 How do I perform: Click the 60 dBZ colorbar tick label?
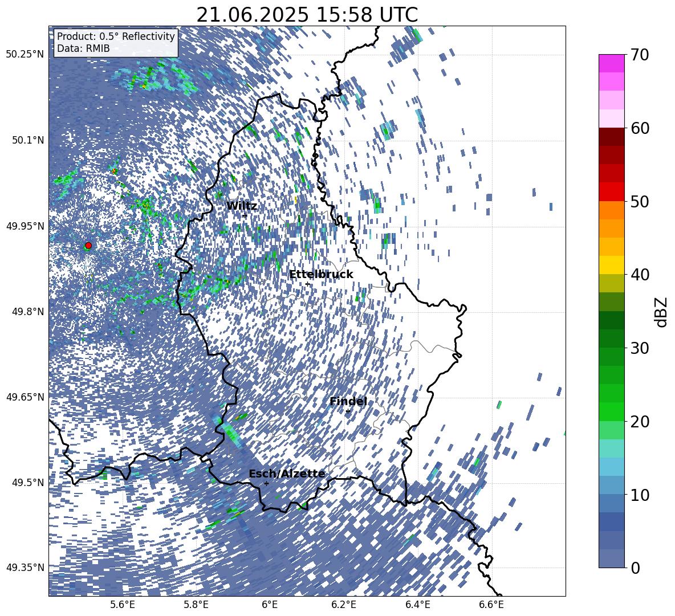(640, 128)
